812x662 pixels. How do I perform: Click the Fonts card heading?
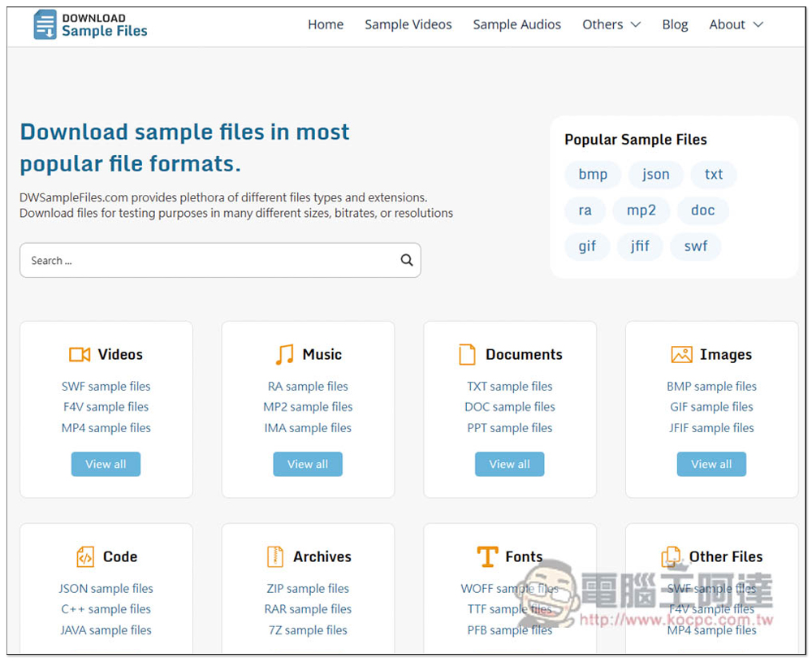pyautogui.click(x=524, y=557)
